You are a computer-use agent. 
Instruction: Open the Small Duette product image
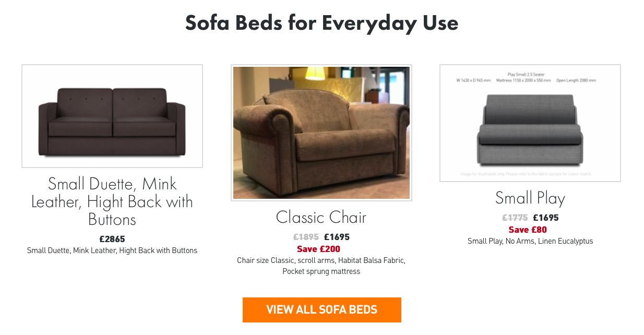112,115
